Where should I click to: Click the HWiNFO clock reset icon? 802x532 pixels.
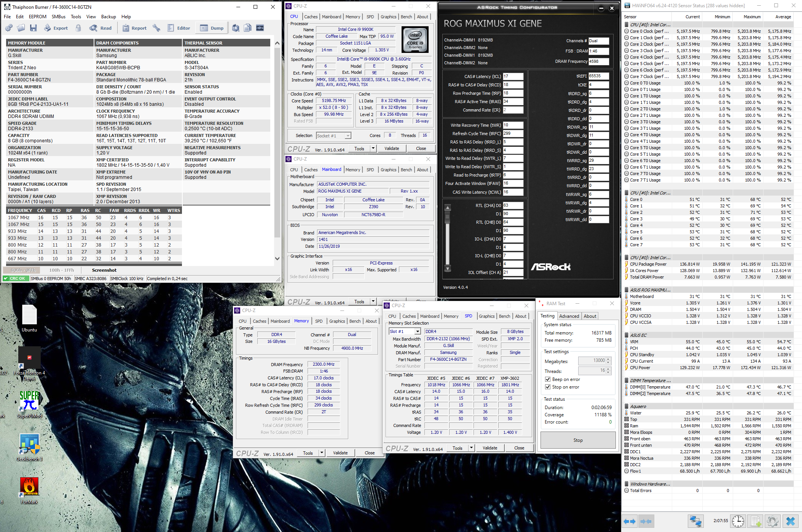738,521
